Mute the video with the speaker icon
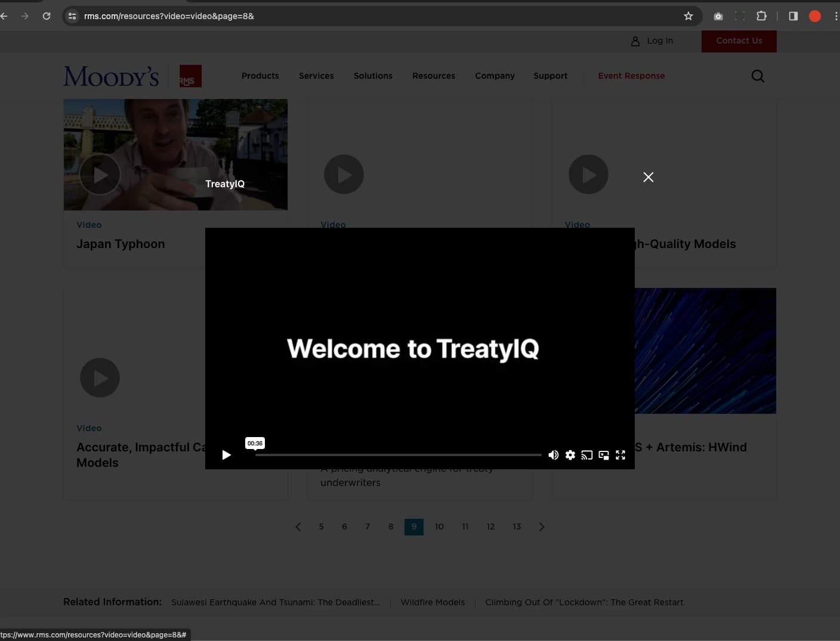The width and height of the screenshot is (840, 641). [554, 455]
